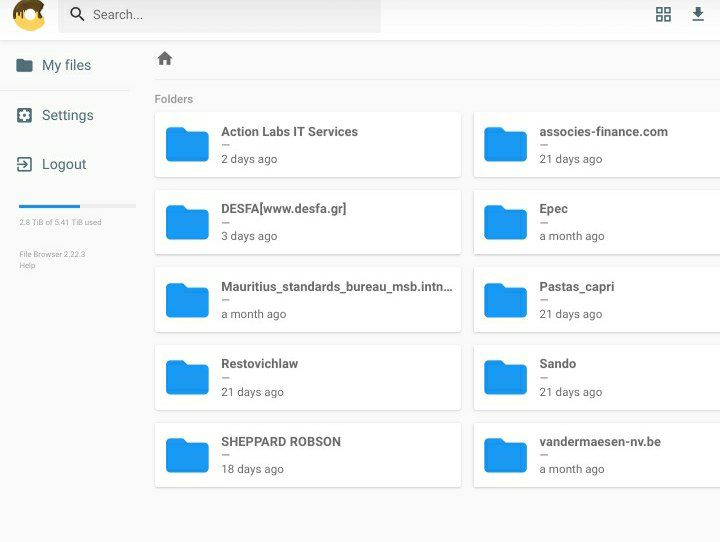Click the associes-finance.com folder name
Screen dimensions: 720x542
click(x=603, y=132)
